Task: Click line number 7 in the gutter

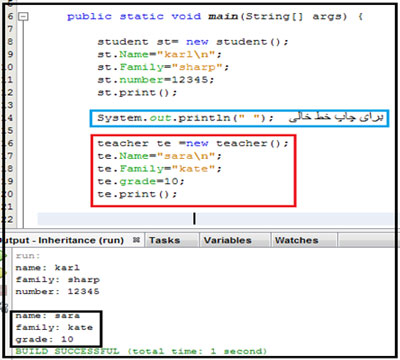Action: [10, 29]
